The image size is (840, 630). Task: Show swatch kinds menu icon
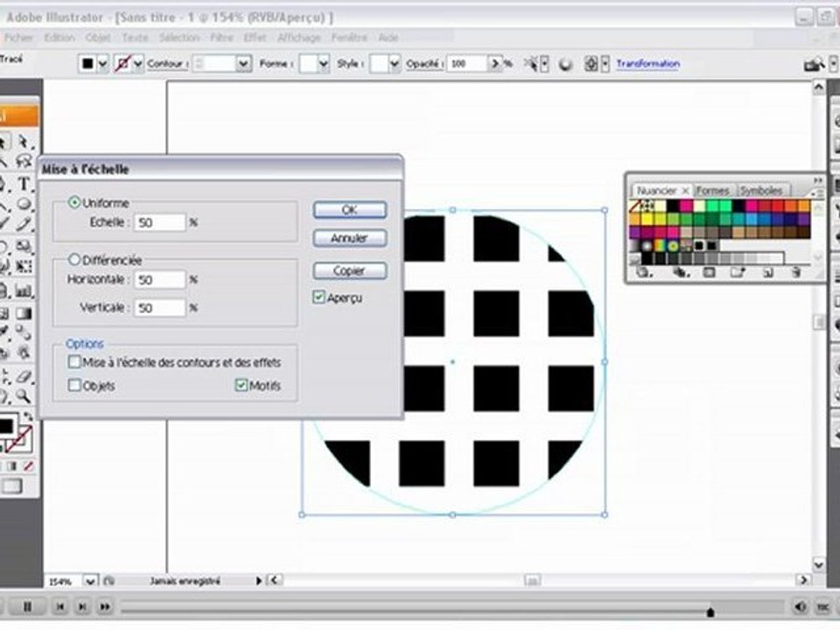tap(681, 272)
